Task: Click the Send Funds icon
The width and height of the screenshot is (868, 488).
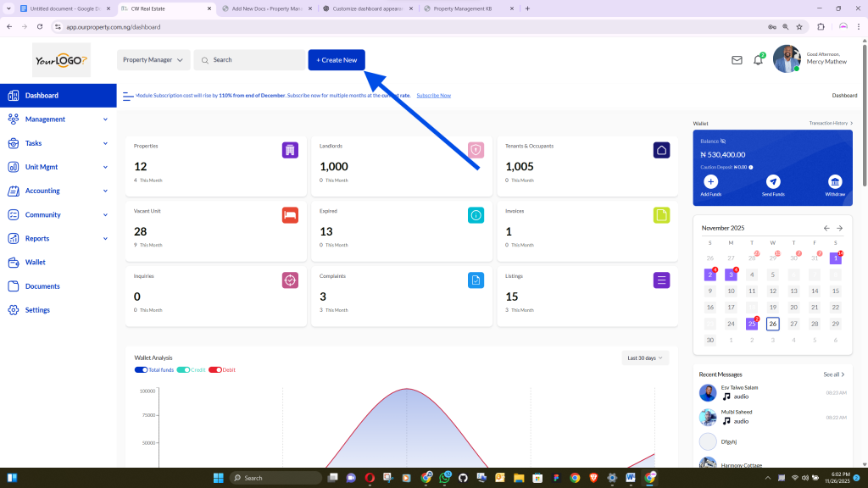Action: pyautogui.click(x=772, y=181)
